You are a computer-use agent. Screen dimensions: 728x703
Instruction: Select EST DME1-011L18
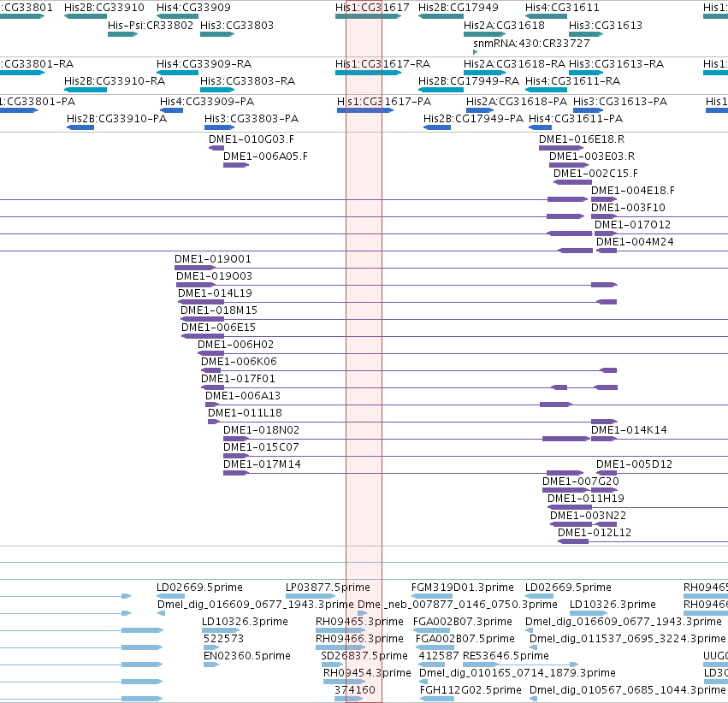point(214,422)
